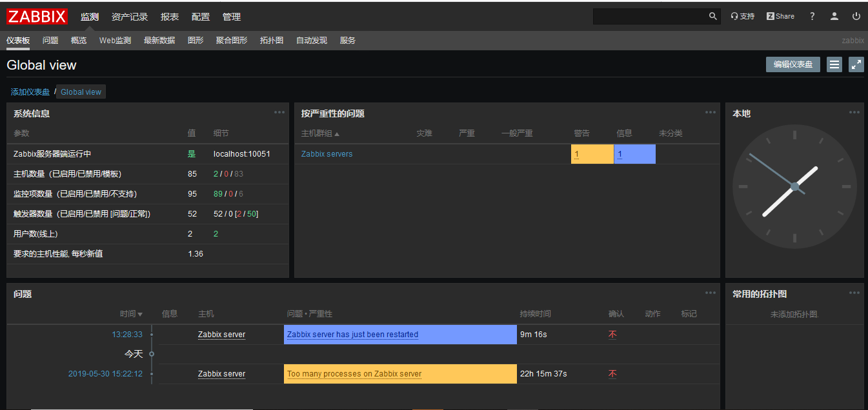
Task: Open the 资产记录 main menu
Action: [130, 17]
